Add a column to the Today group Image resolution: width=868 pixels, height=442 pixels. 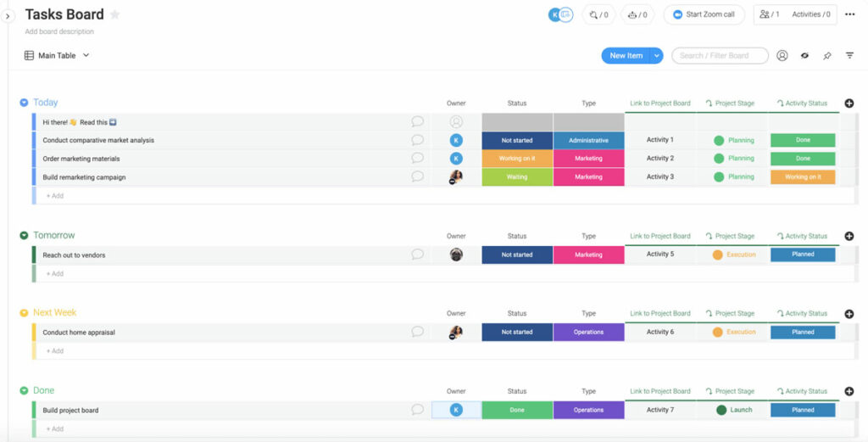click(x=849, y=104)
